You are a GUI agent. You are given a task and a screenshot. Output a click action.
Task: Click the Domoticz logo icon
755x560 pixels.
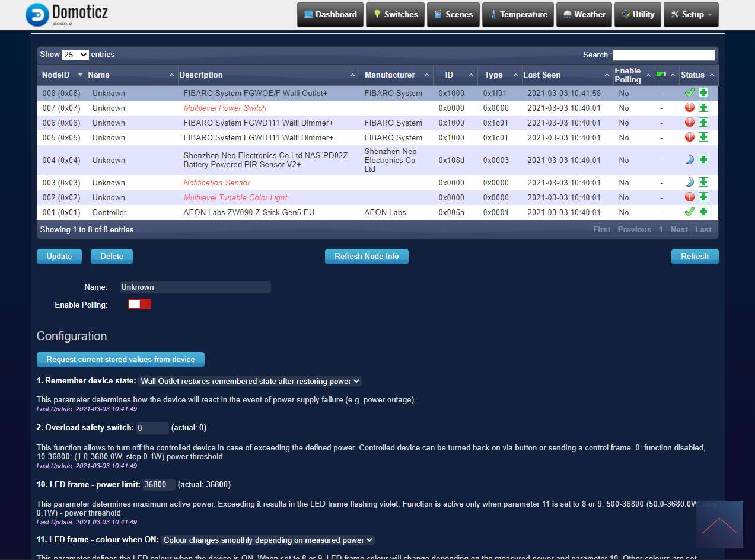pyautogui.click(x=37, y=15)
